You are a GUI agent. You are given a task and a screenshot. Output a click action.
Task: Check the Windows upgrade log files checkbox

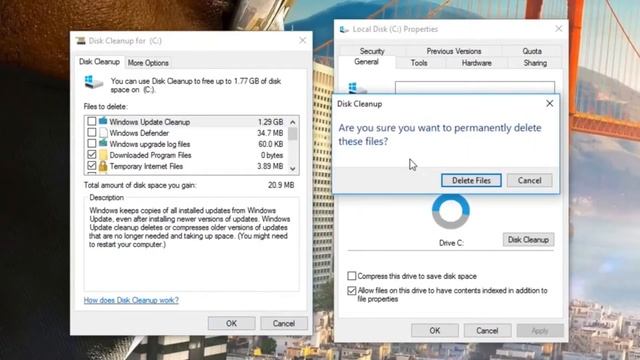pyautogui.click(x=92, y=144)
